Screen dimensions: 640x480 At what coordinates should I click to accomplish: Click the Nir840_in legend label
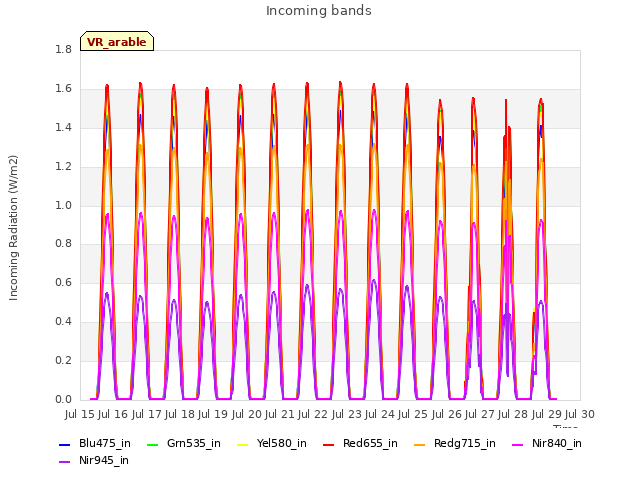[557, 444]
